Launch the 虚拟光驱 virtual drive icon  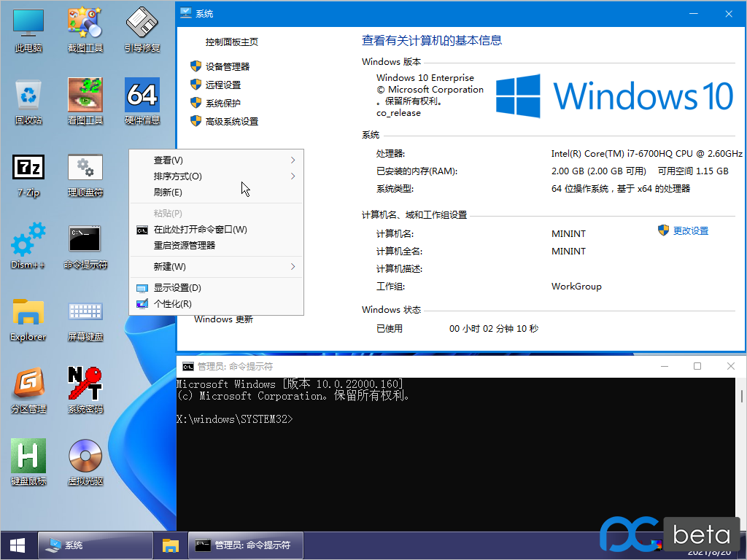coord(85,463)
